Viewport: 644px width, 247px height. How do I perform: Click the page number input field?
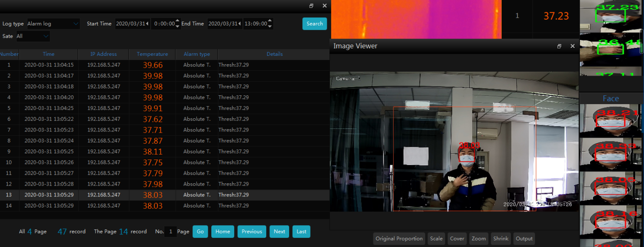[x=170, y=232]
